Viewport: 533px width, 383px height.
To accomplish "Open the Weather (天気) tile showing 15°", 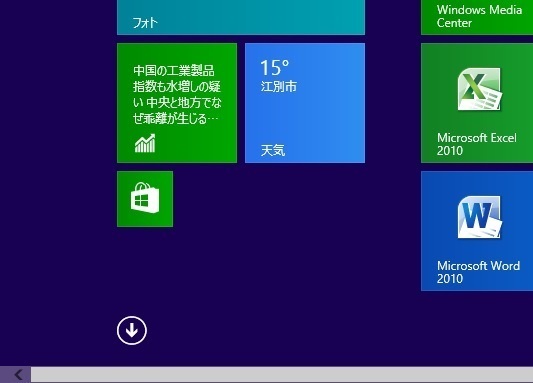I will [x=305, y=103].
